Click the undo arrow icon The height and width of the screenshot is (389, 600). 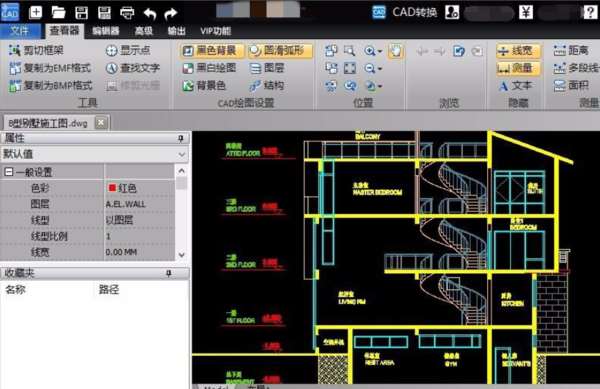tap(150, 13)
